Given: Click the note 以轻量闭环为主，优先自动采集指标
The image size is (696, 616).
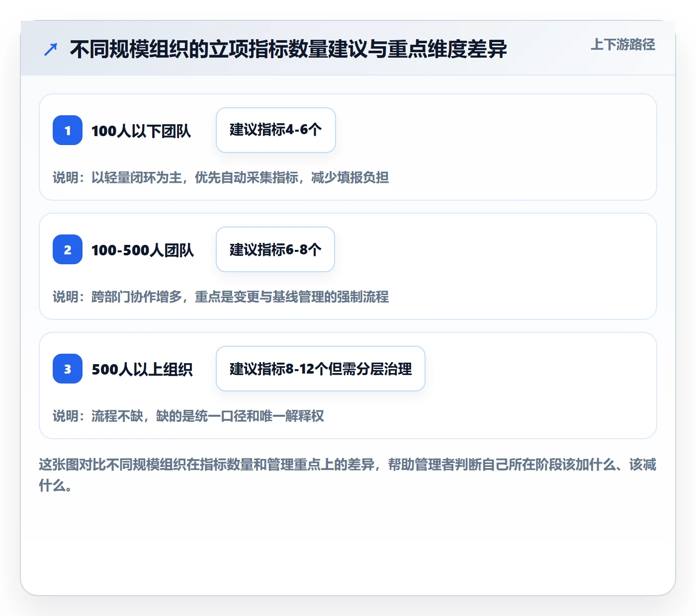Looking at the screenshot, I should point(195,177).
